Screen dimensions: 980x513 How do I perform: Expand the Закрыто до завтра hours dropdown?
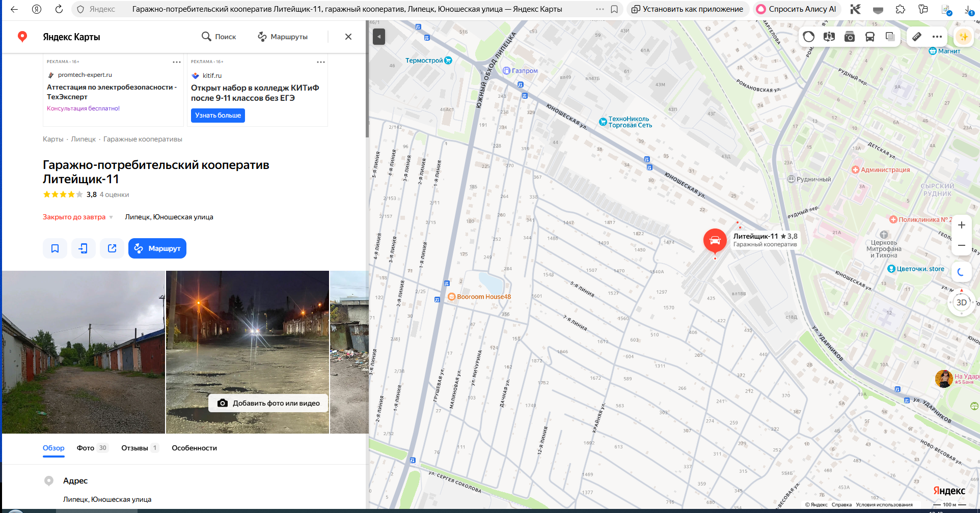[x=78, y=217]
